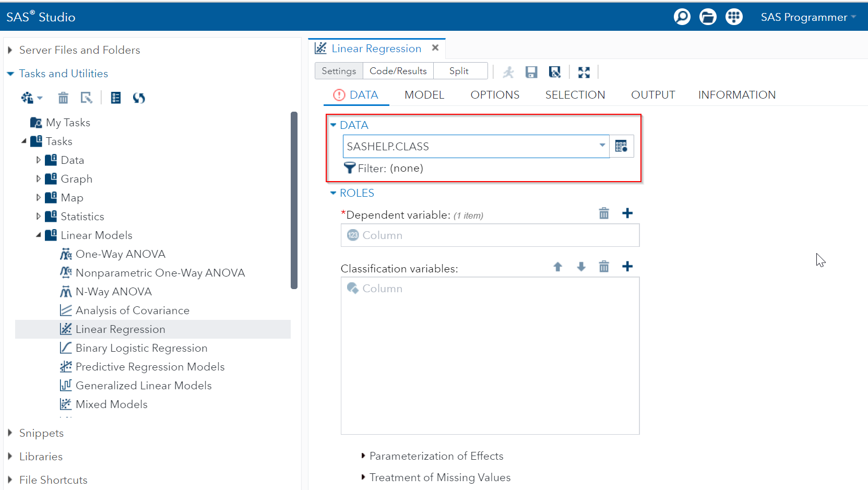
Task: Click the search icon in header
Action: [x=682, y=17]
